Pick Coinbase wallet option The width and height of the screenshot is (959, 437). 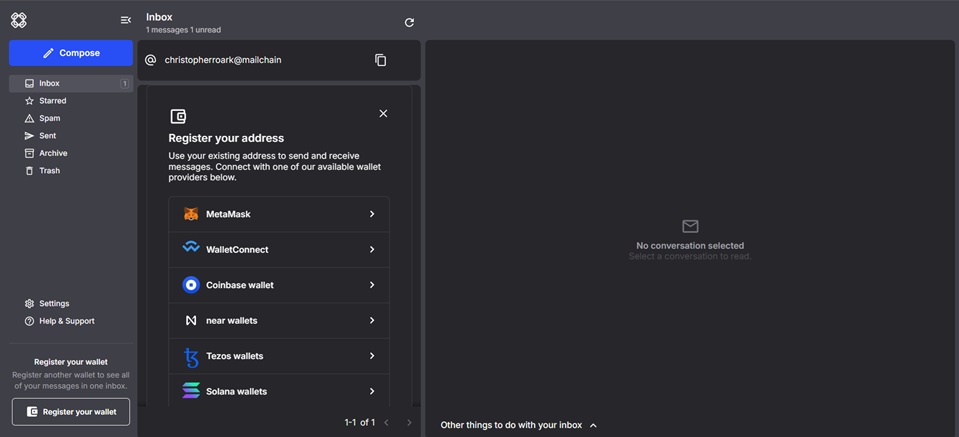[278, 285]
